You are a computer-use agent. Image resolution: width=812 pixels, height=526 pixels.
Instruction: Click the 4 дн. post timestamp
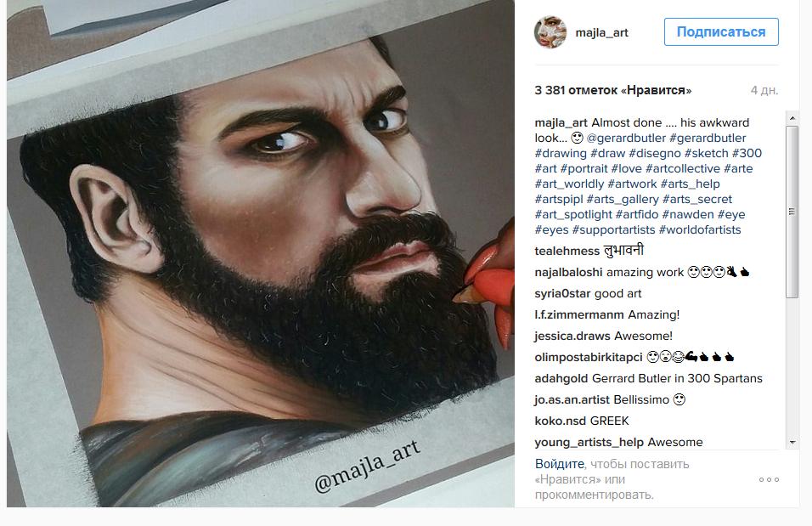tap(764, 90)
